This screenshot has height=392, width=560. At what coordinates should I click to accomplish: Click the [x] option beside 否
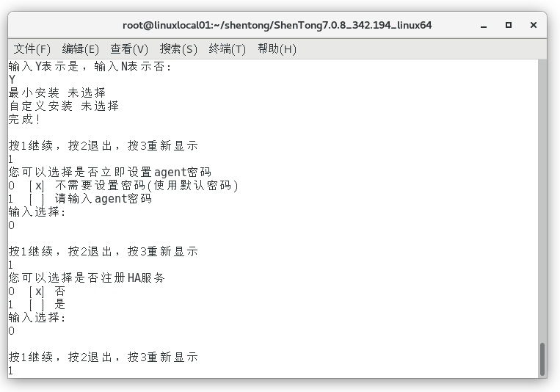click(x=37, y=291)
